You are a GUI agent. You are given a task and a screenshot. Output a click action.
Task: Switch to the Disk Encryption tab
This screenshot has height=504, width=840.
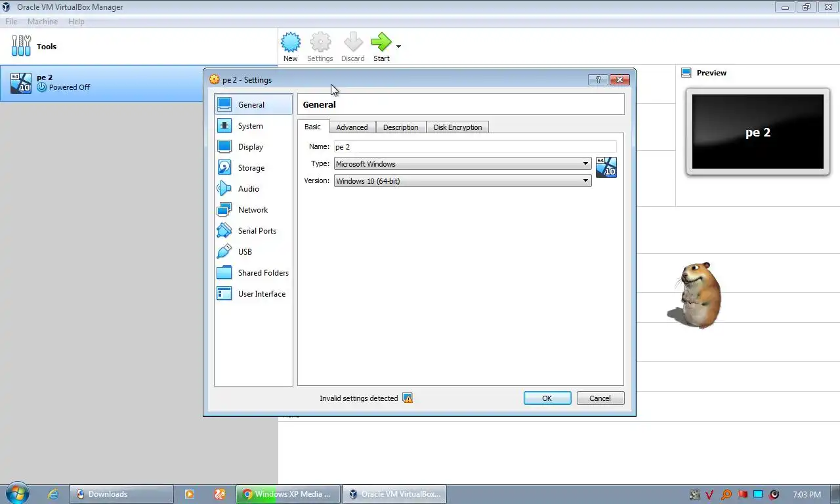coord(457,127)
